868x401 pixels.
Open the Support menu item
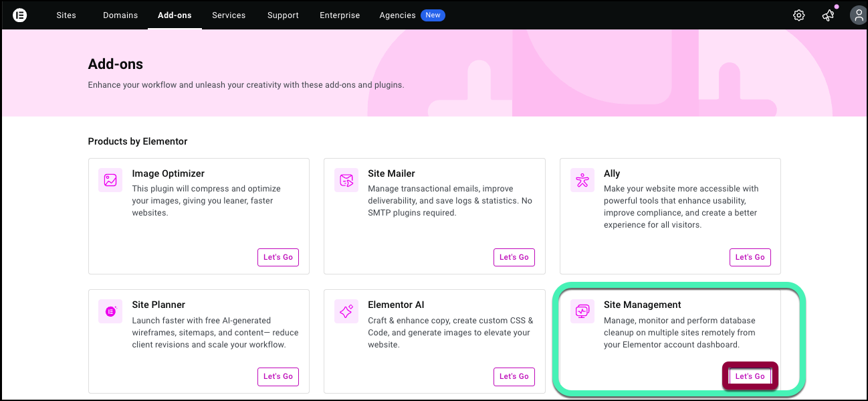[283, 15]
